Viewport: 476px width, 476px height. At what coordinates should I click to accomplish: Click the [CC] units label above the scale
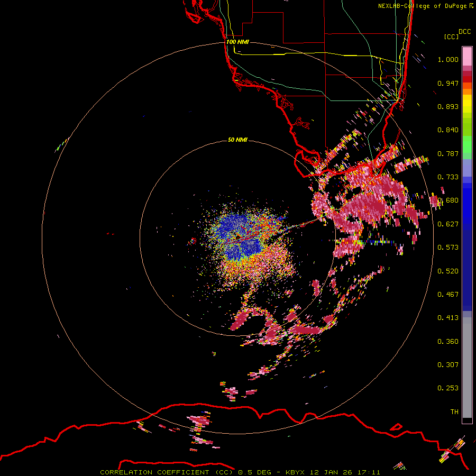tap(451, 36)
